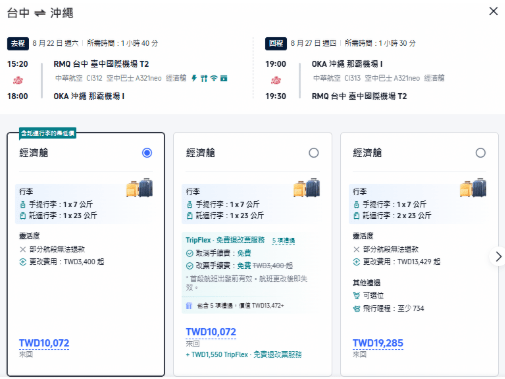This screenshot has height=379, width=505.
Task: Click checked baggage icon beside 2 x 23 公斤
Action: click(x=356, y=216)
